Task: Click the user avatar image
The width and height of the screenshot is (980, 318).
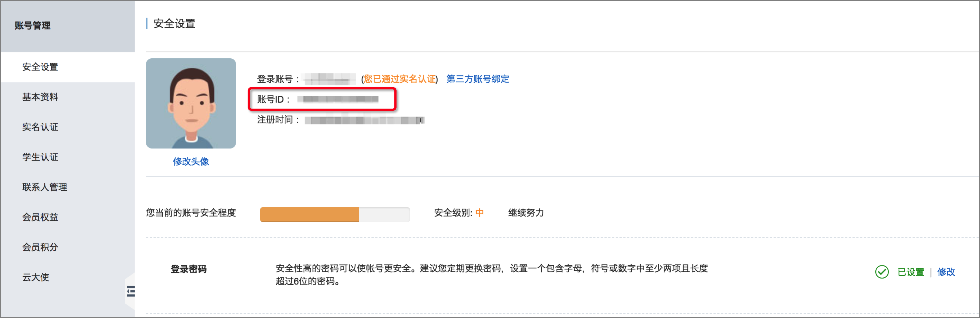Action: click(x=191, y=103)
